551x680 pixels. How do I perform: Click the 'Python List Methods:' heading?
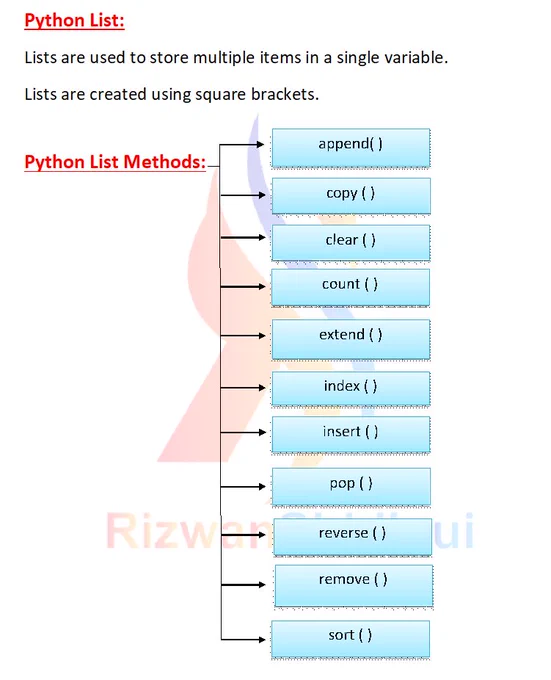coord(115,162)
